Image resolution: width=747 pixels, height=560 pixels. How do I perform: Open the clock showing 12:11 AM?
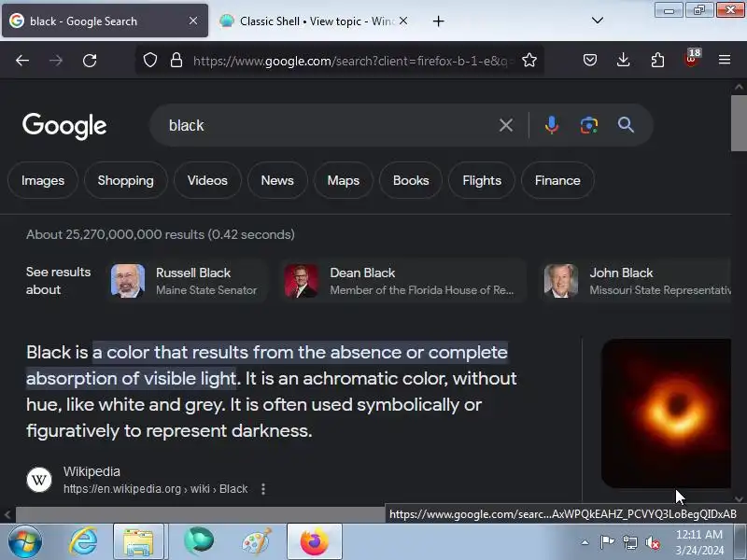(x=699, y=542)
